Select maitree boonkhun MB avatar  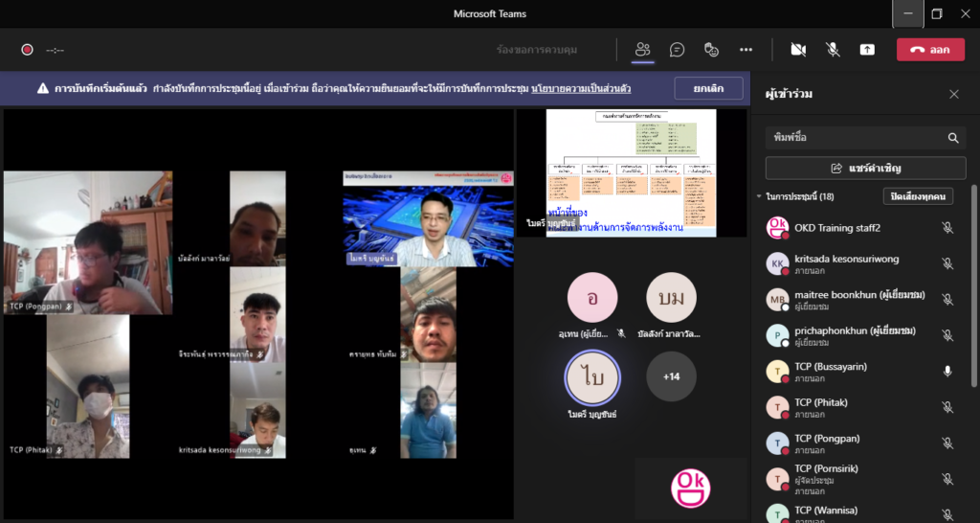(777, 300)
